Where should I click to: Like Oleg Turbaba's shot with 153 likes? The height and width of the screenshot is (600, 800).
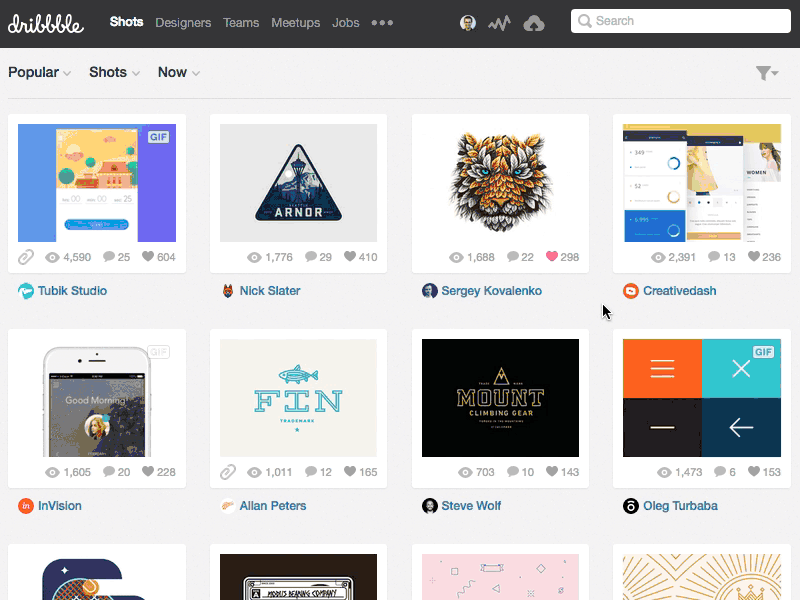[x=754, y=471]
